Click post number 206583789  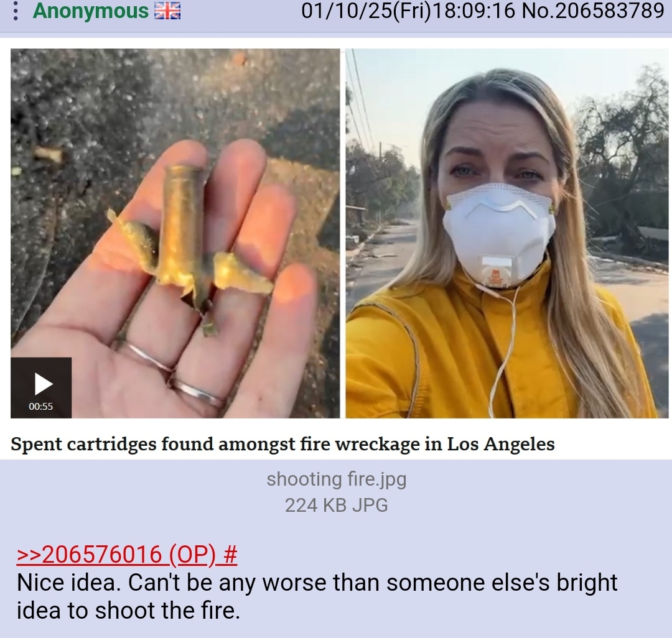tap(610, 11)
